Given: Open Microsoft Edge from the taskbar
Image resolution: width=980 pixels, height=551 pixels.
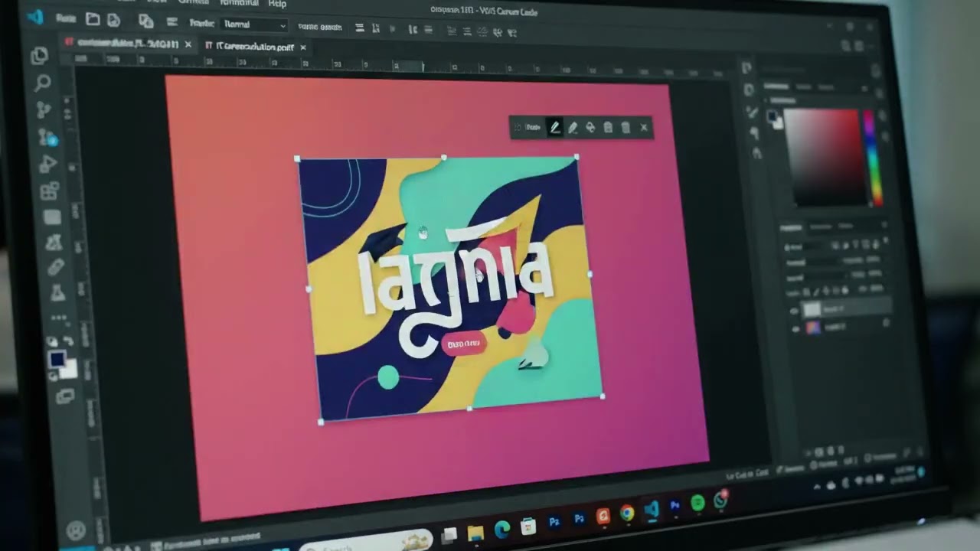Looking at the screenshot, I should [502, 530].
